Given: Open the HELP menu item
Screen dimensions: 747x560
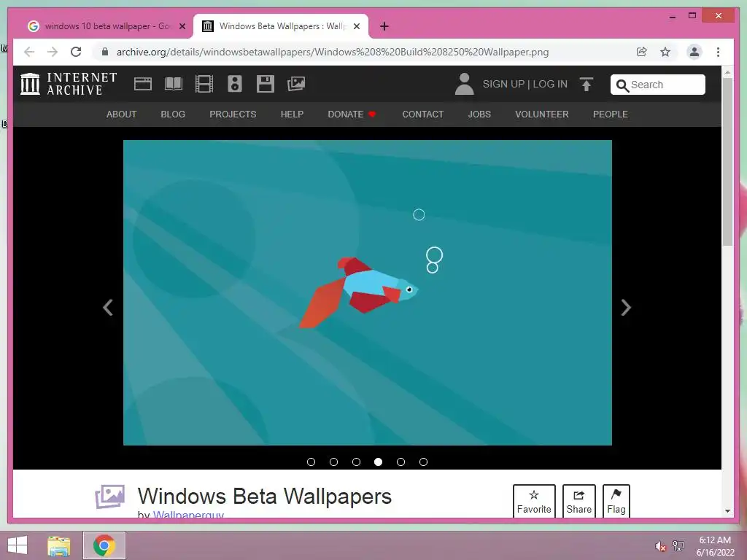Looking at the screenshot, I should (x=292, y=114).
